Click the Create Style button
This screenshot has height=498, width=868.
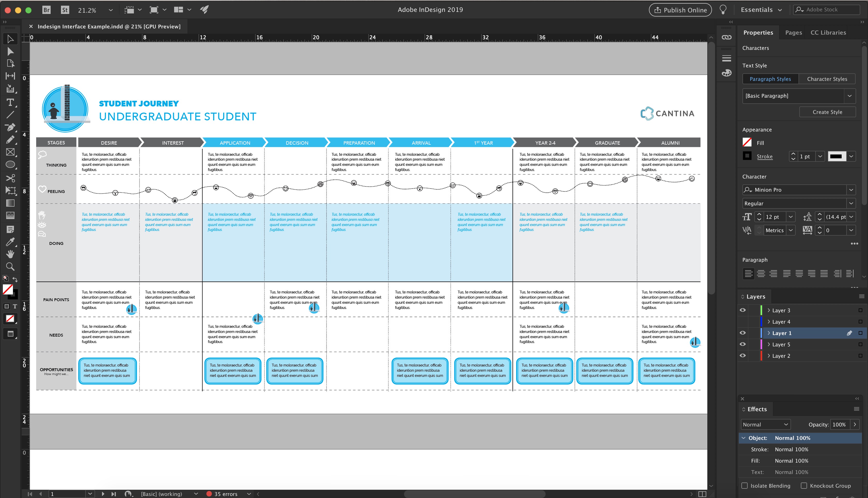(827, 112)
